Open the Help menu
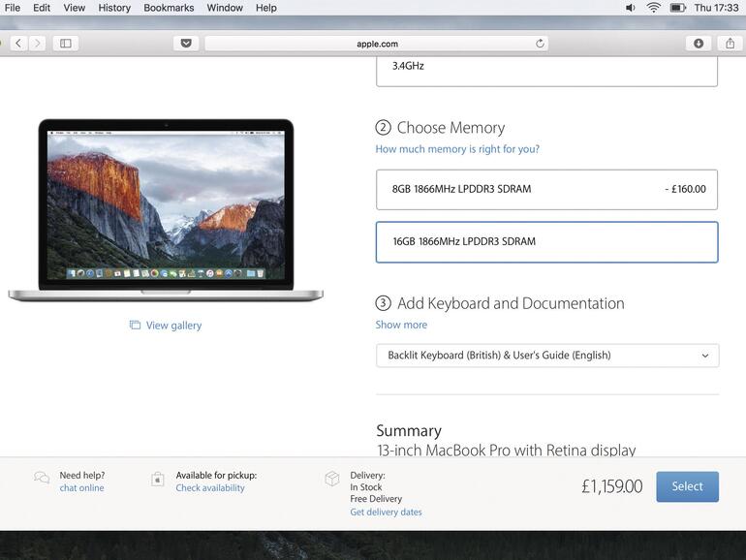The height and width of the screenshot is (560, 746). [266, 8]
